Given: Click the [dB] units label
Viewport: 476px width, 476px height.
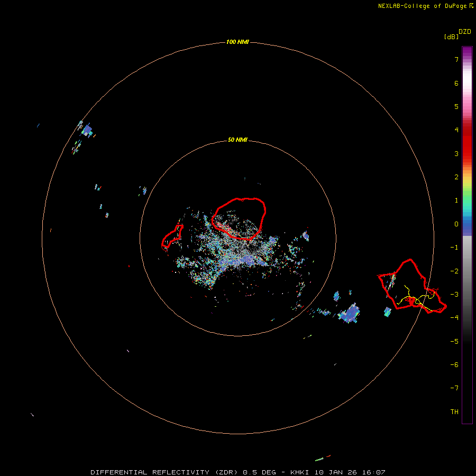Looking at the screenshot, I should pyautogui.click(x=451, y=37).
